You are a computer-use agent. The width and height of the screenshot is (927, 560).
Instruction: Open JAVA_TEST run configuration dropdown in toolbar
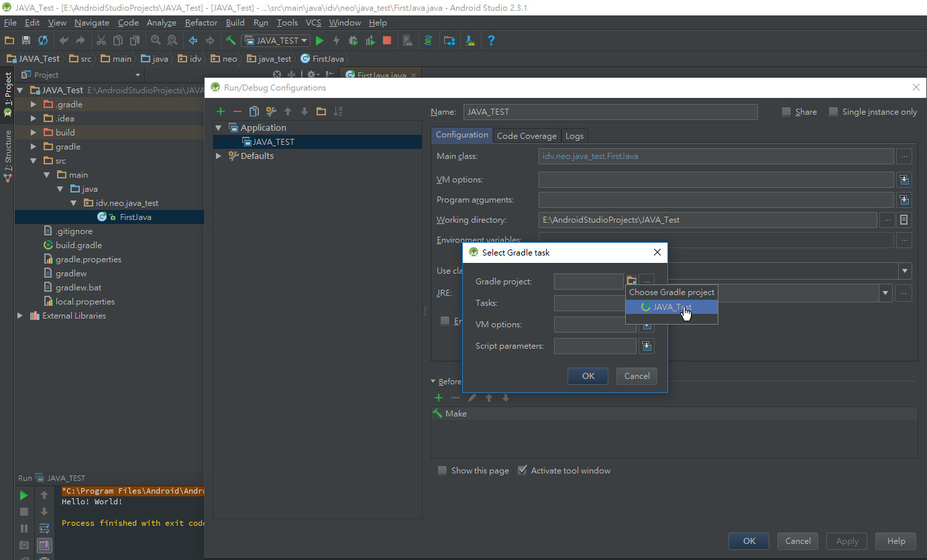(x=276, y=40)
